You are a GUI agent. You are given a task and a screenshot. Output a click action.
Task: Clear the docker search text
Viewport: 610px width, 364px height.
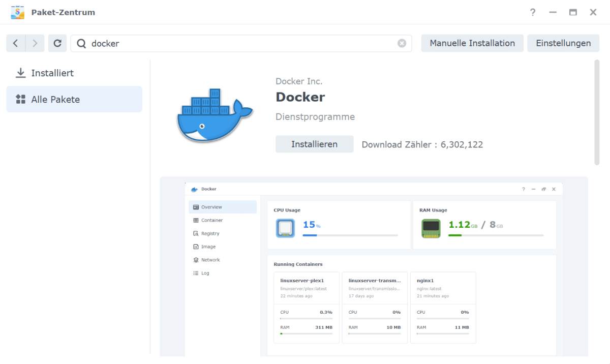point(402,44)
